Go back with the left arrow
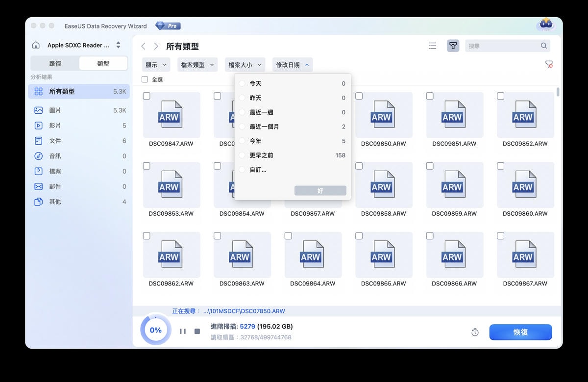This screenshot has width=588, height=382. coord(143,46)
